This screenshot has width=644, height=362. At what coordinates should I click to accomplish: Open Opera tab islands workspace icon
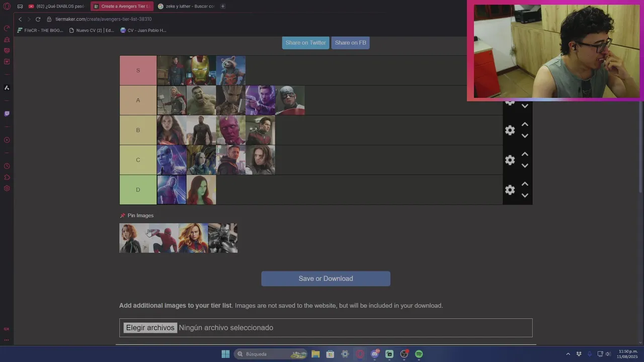[x=20, y=7]
